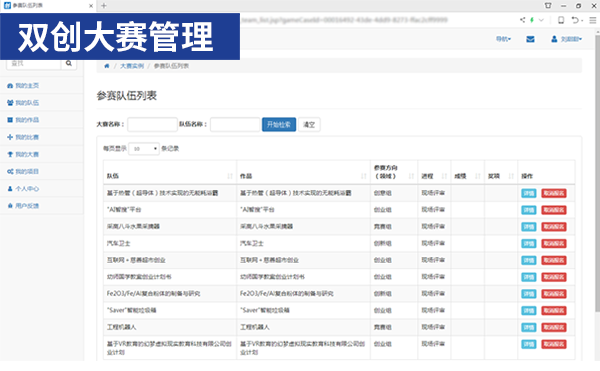Sort table by 奖项 column arrows

point(511,176)
